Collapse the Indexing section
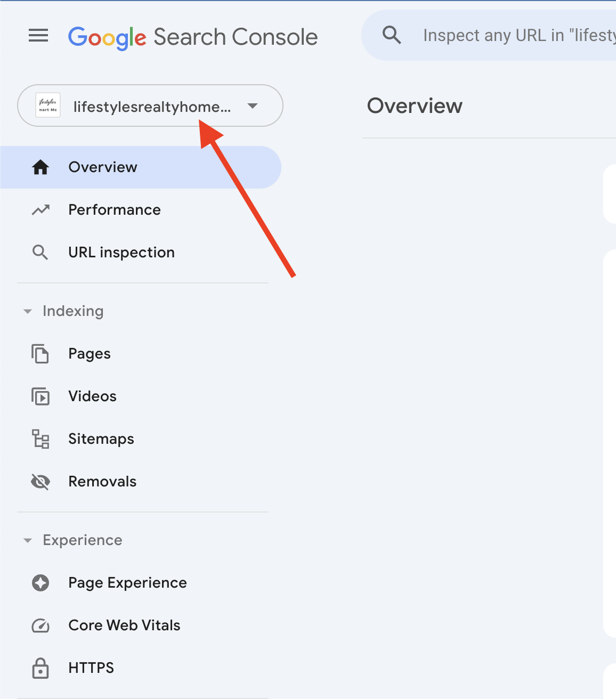616x699 pixels. click(x=73, y=311)
